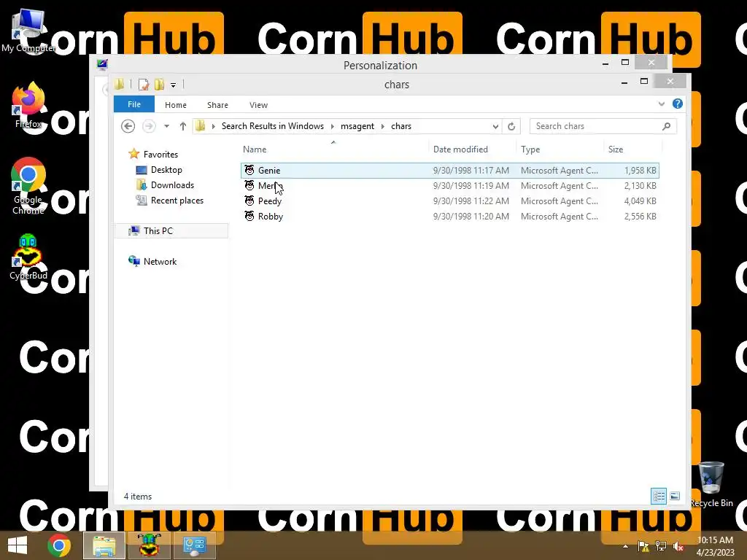The image size is (747, 560).
Task: Open Firefox desktop shortcut
Action: coord(28,106)
